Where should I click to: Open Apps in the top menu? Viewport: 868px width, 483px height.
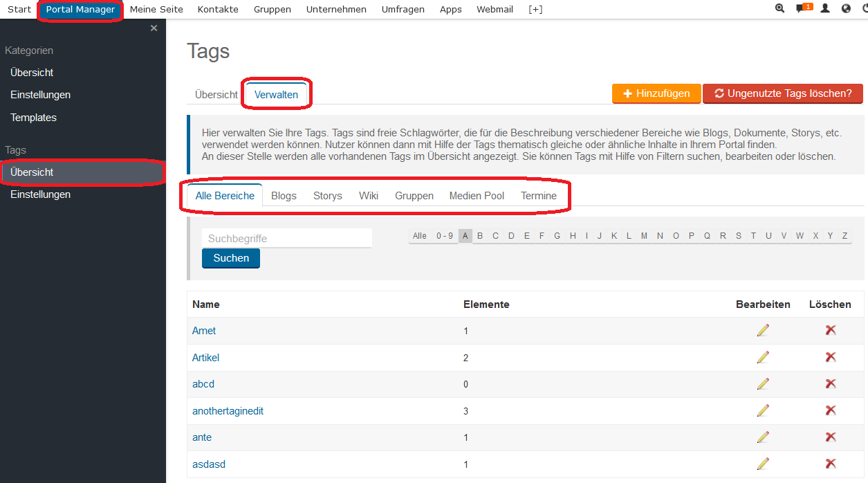coord(451,9)
